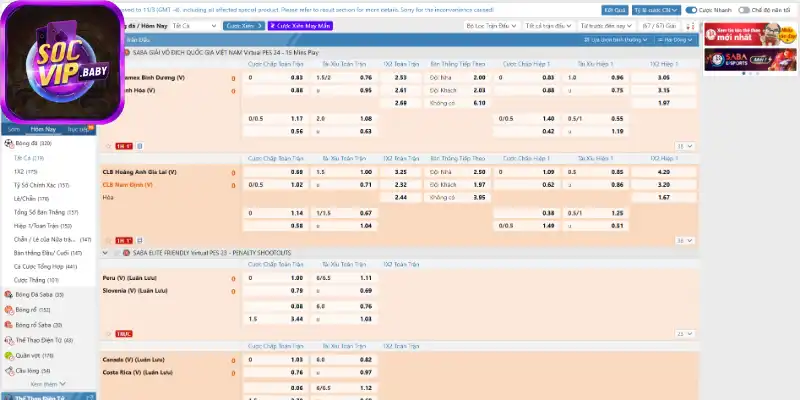
Task: Open the Bộ Lọc Trận Đấu filter dropdown
Action: click(x=515, y=24)
